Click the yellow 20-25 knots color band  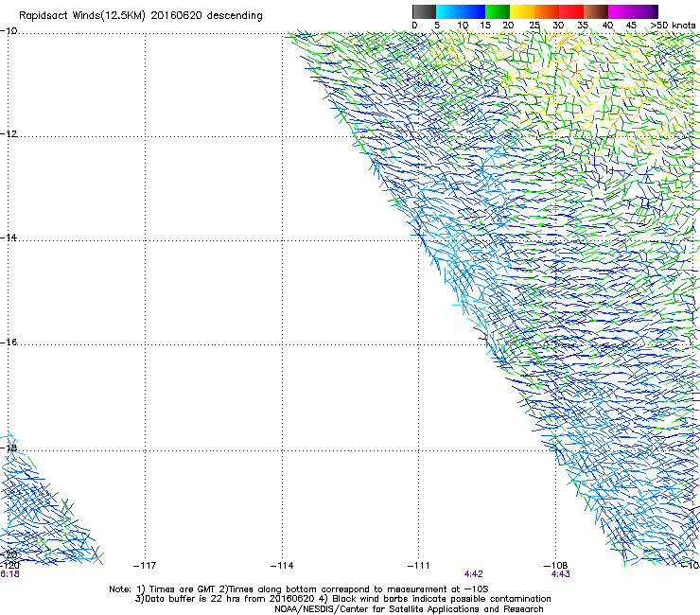tap(522, 11)
